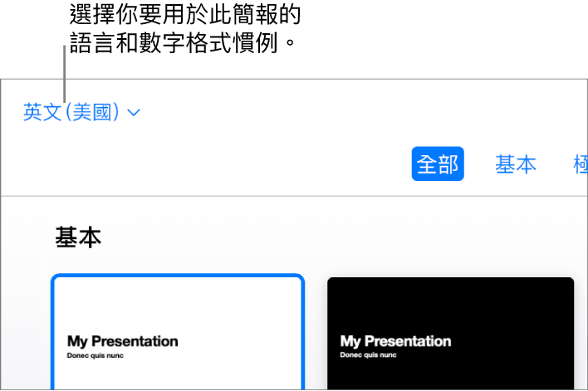The width and height of the screenshot is (588, 391).
Task: Click the chevron beside 英文(美國)
Action: point(135,113)
